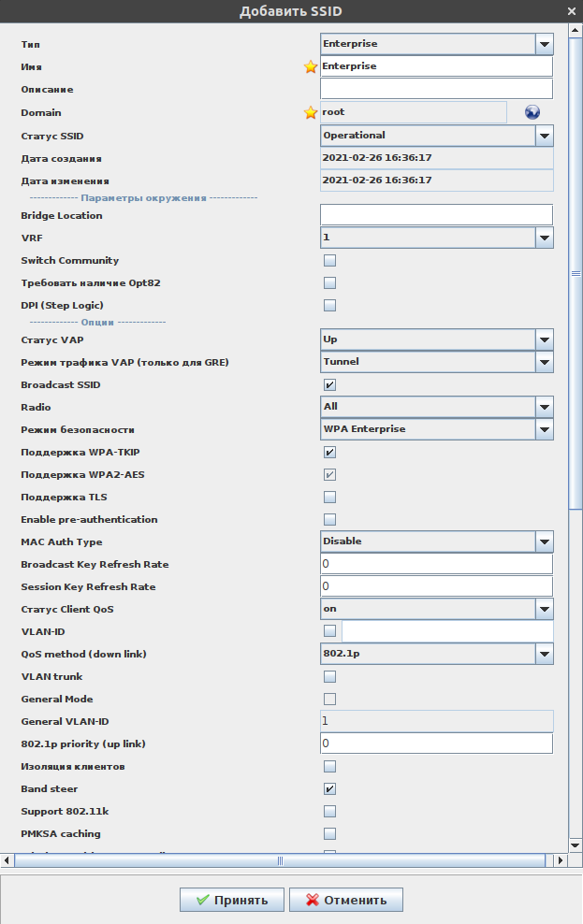The image size is (583, 924).
Task: Click the horizontal scrollbar left arrow
Action: point(7,860)
